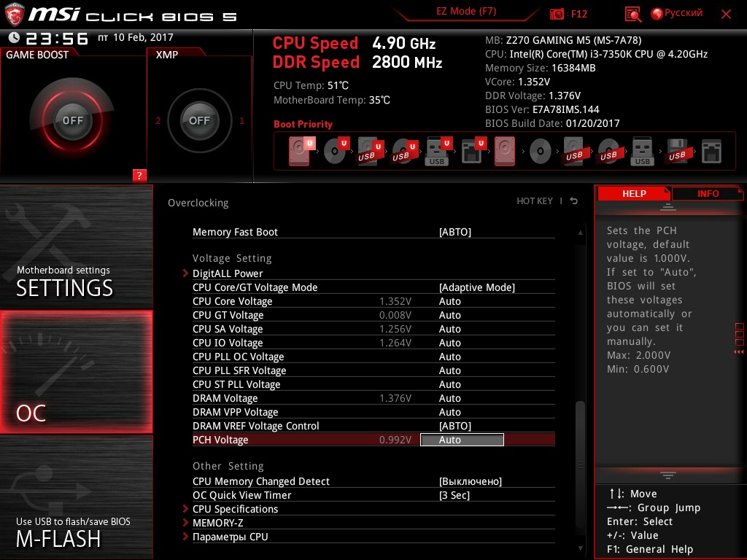Select the legacy network boot icon
Screen dimensions: 747x560
[x=711, y=152]
